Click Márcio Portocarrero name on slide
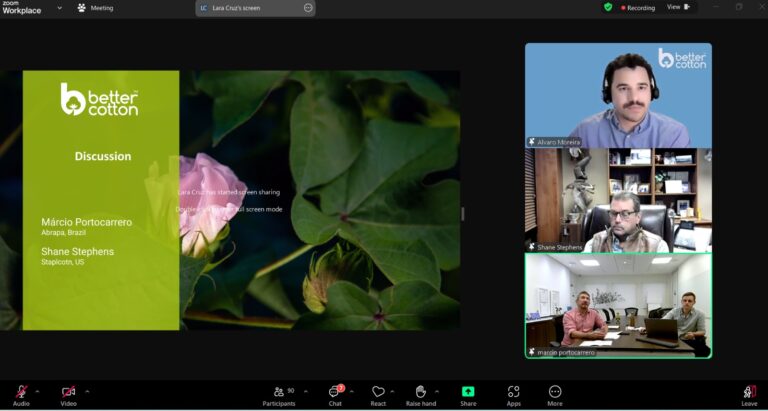 [87, 222]
